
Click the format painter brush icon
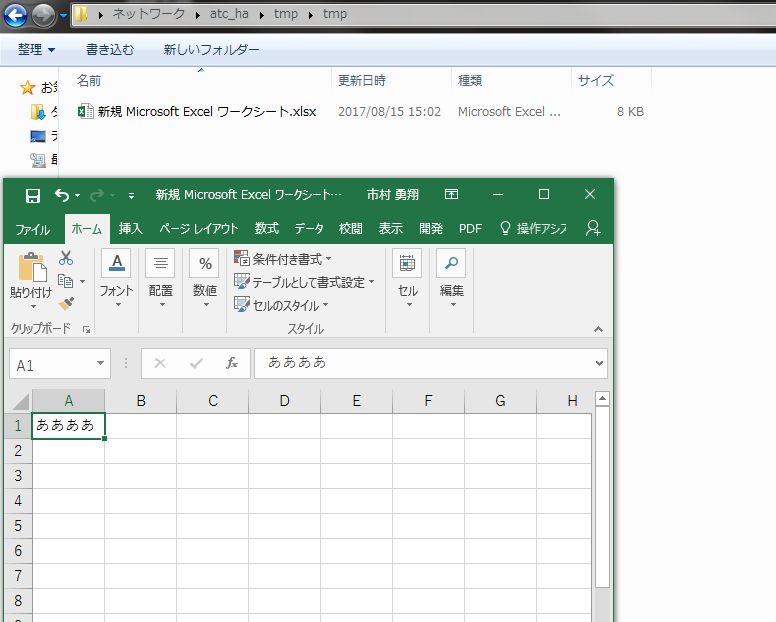[66, 303]
